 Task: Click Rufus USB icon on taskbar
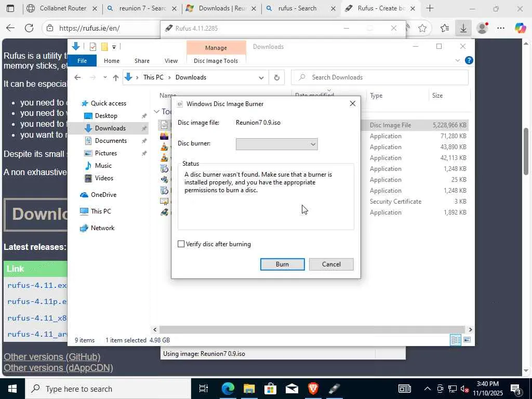(x=334, y=389)
